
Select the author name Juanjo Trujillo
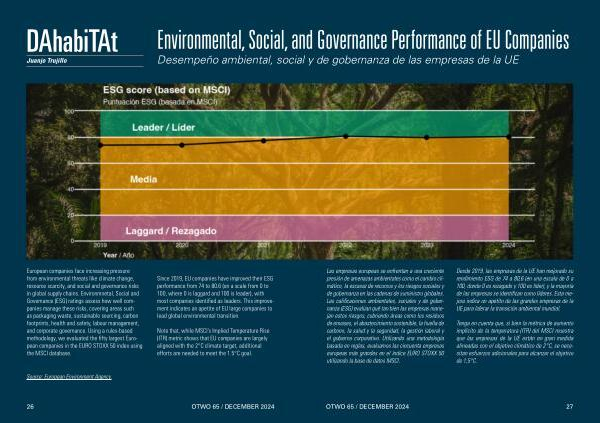(x=47, y=61)
